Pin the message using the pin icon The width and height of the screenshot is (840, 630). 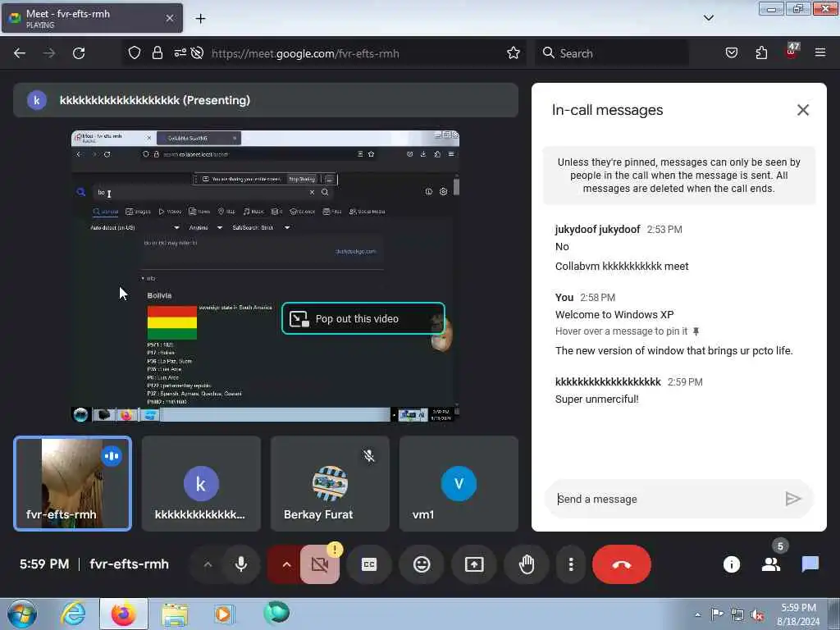pyautogui.click(x=696, y=331)
